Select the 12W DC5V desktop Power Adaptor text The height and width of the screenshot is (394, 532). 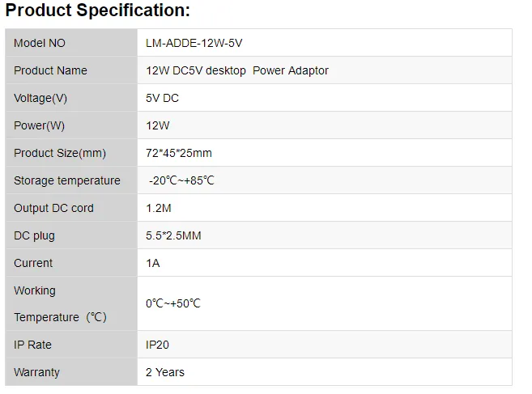(236, 70)
